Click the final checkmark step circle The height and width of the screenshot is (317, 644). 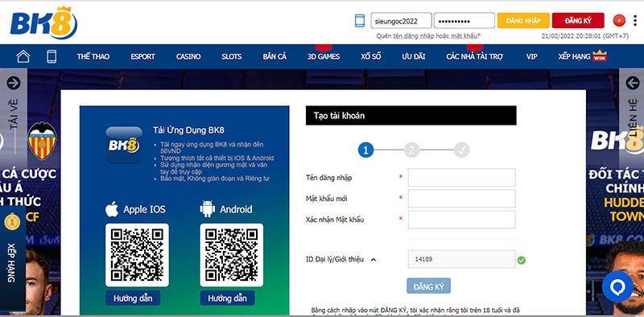(x=461, y=150)
